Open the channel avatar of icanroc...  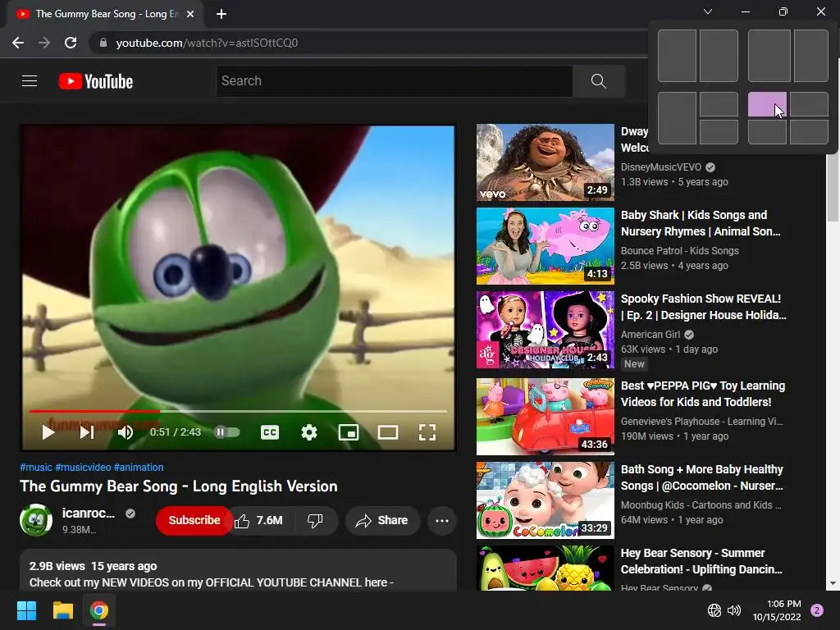pos(36,519)
